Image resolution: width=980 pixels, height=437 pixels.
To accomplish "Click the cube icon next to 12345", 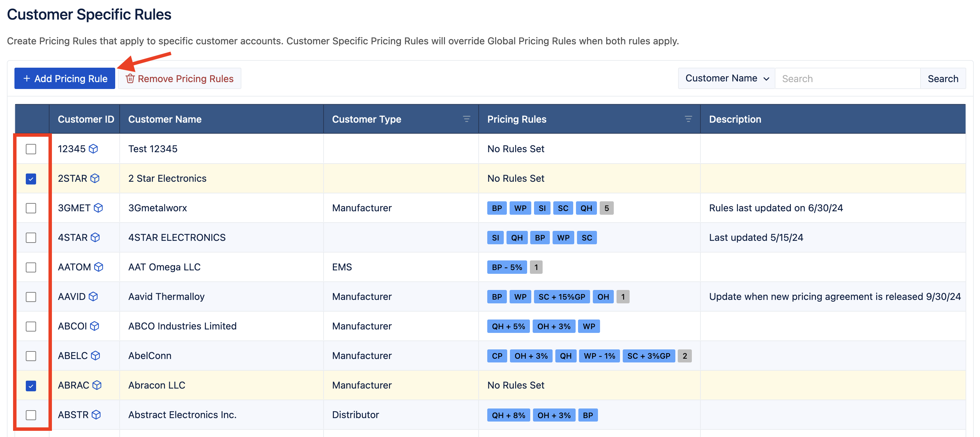I will pos(94,148).
